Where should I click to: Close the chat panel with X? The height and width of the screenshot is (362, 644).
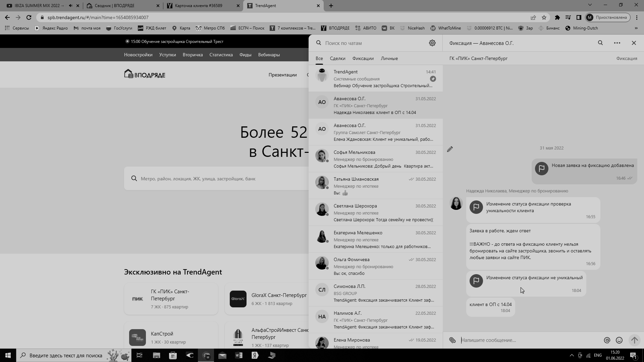click(634, 43)
